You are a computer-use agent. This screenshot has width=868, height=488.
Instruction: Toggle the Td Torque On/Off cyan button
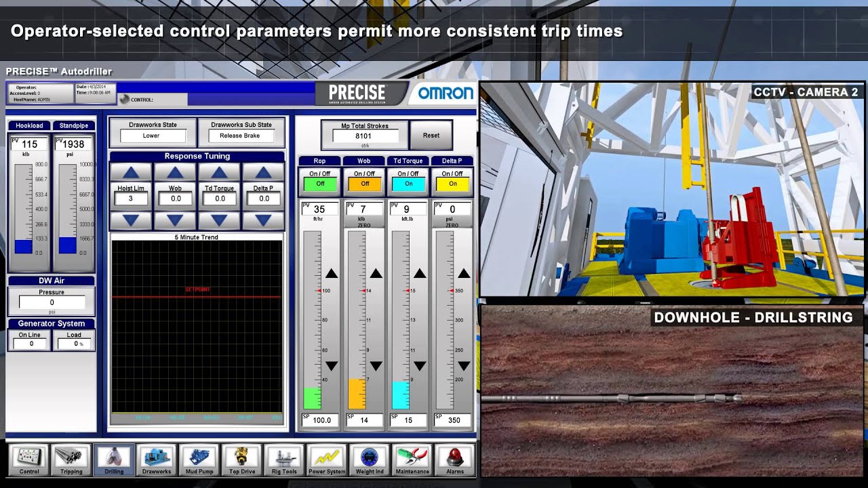(408, 184)
